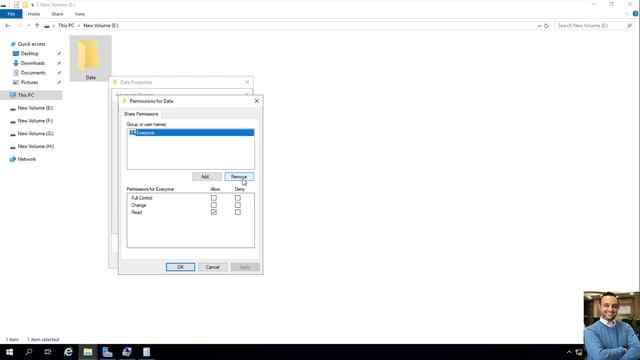The width and height of the screenshot is (640, 360).
Task: Click the search magnifier in Explorer
Action: pos(629,26)
